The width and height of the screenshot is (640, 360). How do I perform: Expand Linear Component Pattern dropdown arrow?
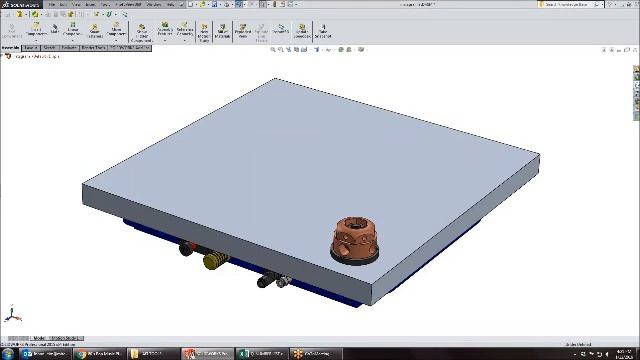click(x=73, y=40)
